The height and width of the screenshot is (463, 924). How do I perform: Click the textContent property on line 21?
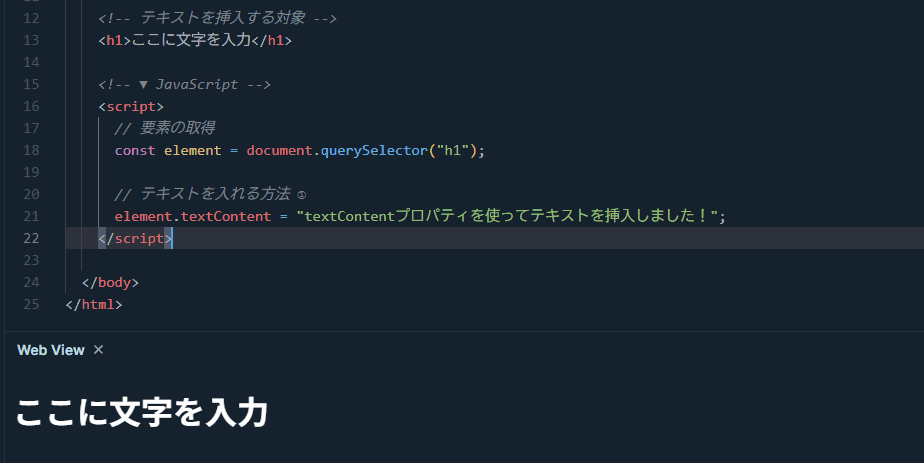click(229, 216)
